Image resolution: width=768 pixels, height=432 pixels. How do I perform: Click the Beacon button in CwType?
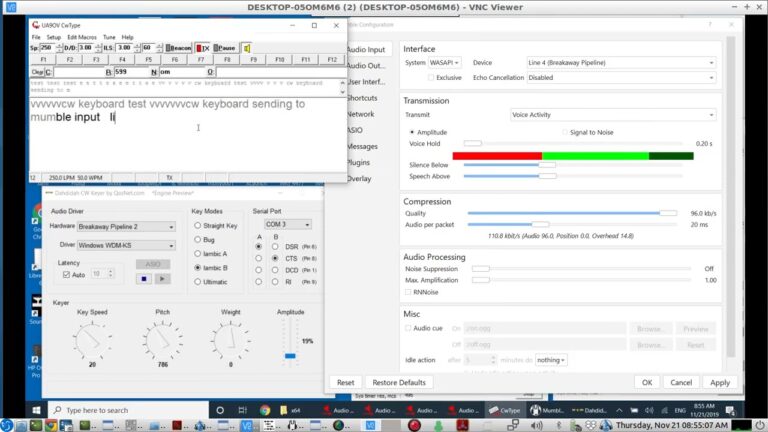click(178, 48)
